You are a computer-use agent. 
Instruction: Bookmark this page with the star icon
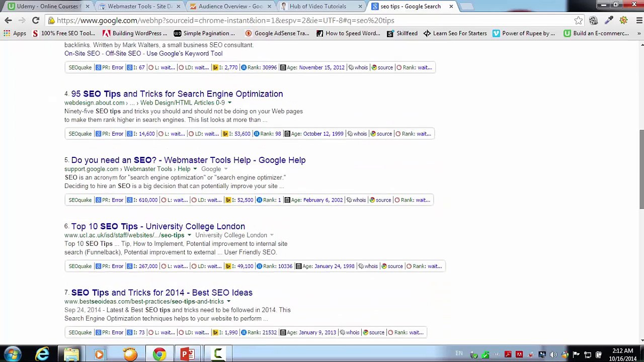tap(578, 21)
